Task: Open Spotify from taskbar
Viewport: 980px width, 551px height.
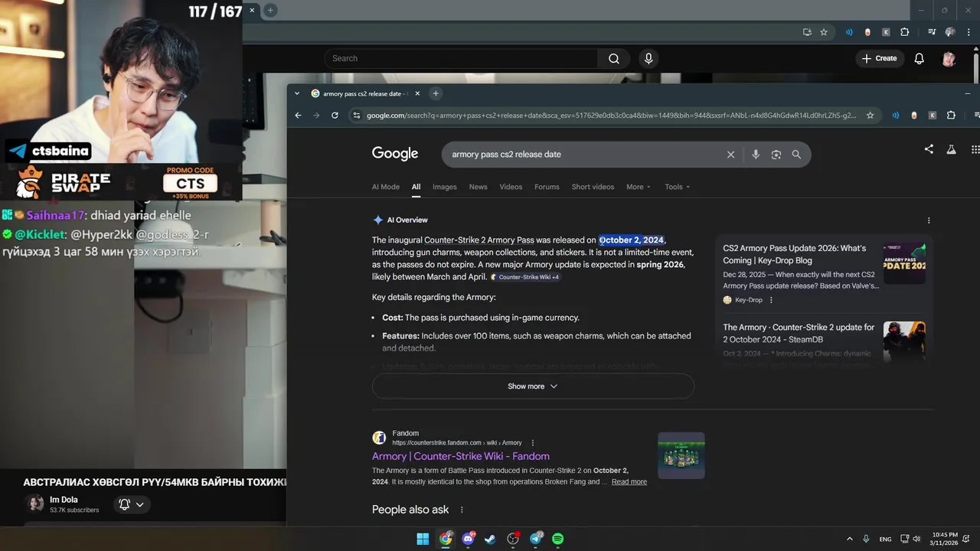Action: pyautogui.click(x=558, y=539)
